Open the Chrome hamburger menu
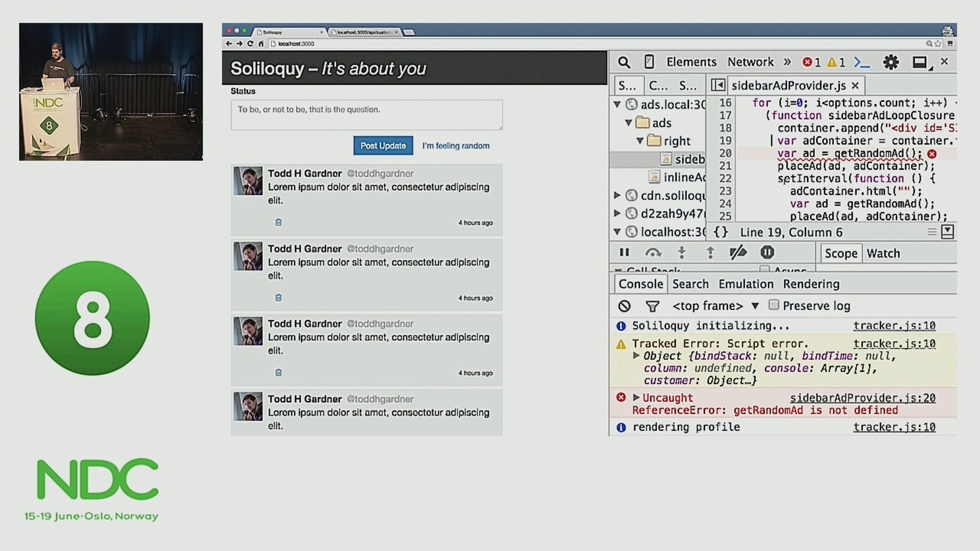Screen dimensions: 980x551 [x=950, y=44]
